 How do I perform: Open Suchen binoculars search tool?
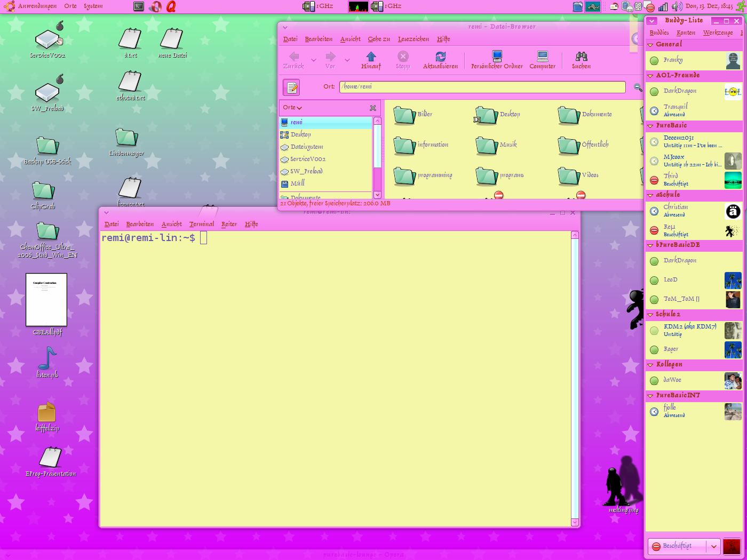[581, 57]
